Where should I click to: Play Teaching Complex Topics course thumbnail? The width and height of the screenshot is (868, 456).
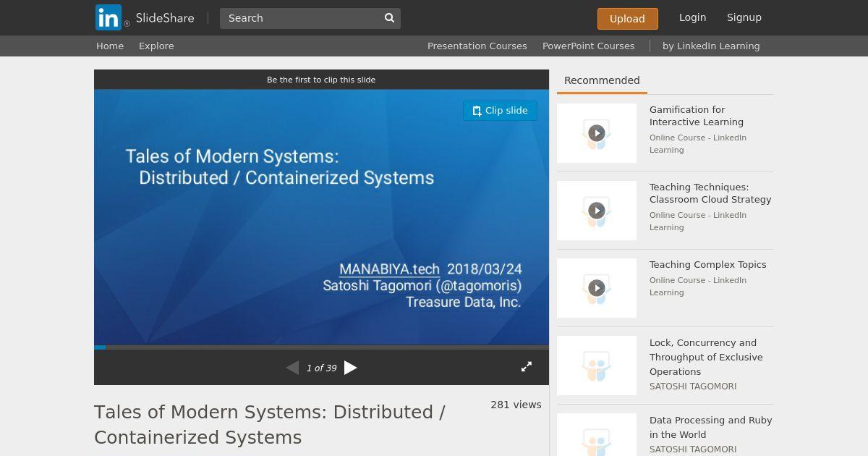(x=597, y=288)
